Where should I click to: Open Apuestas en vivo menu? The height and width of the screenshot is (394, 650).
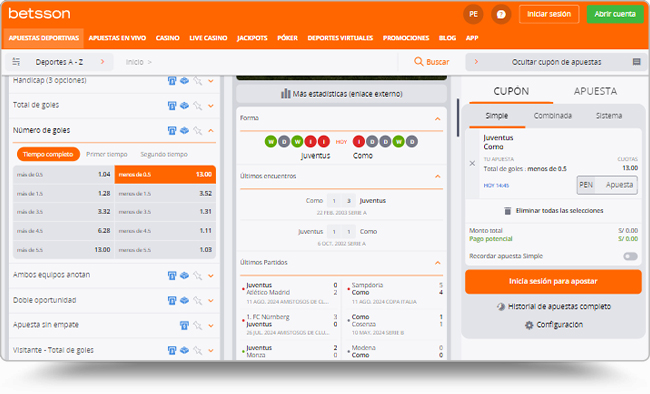click(117, 38)
